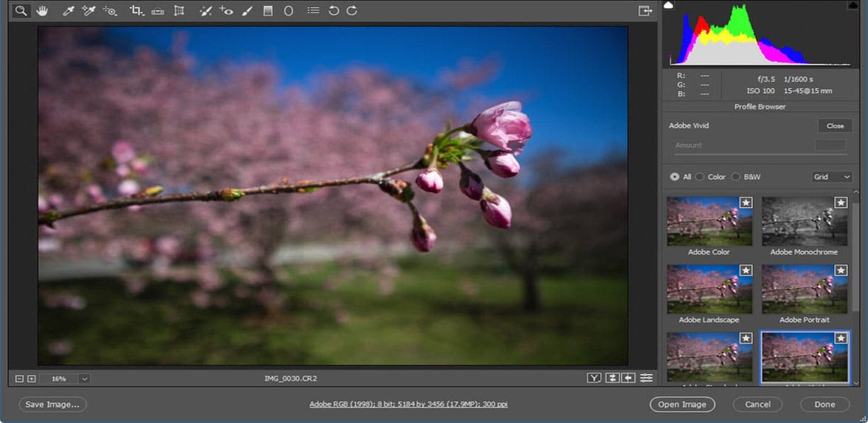Select the Red Eye Removal tool
Viewport: 868px width, 423px height.
click(x=226, y=10)
